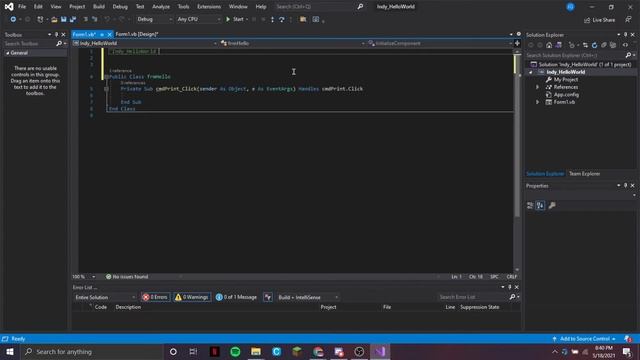Click the Windows Start button
The image size is (640, 360).
click(10, 351)
